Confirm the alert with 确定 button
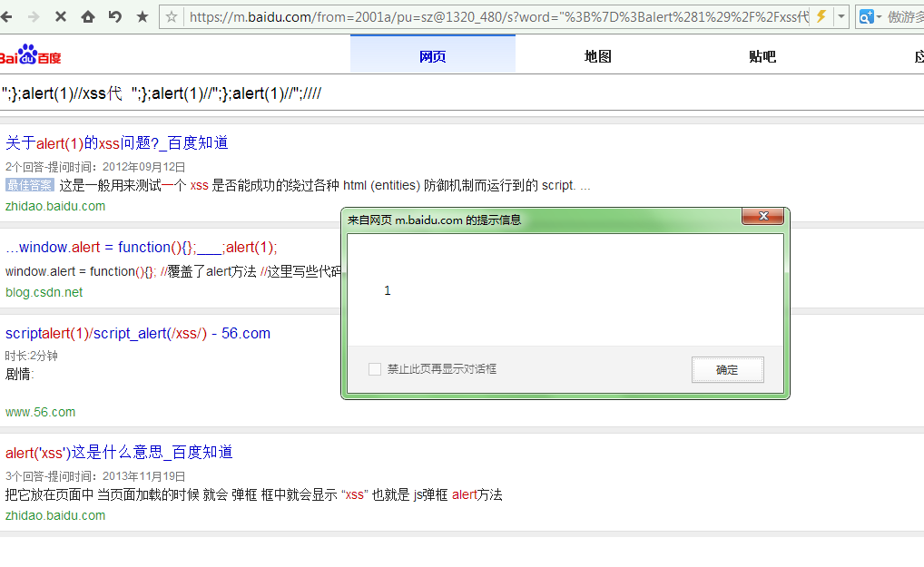Screen dimensions: 924x567 728,370
